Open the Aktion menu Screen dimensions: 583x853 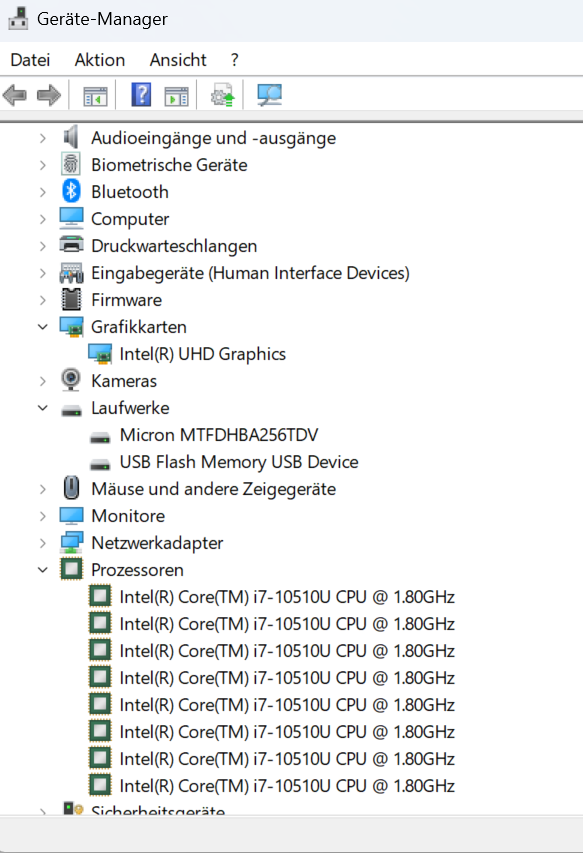pos(100,59)
